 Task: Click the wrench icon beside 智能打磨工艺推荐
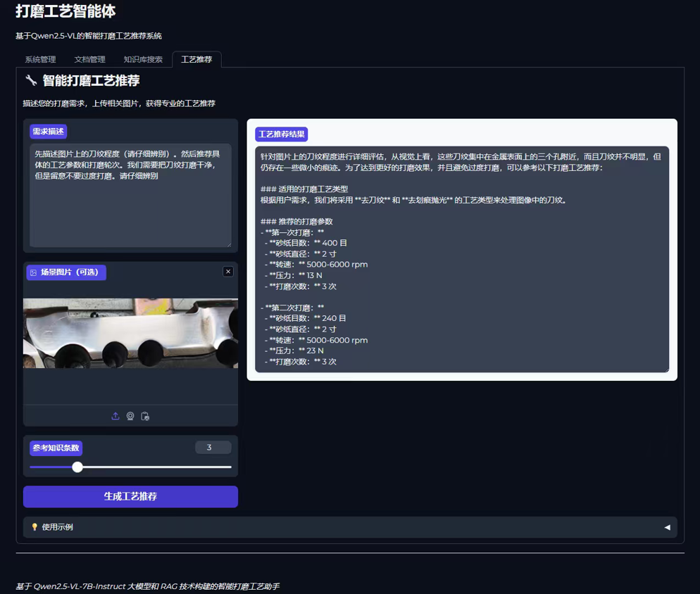(x=31, y=80)
